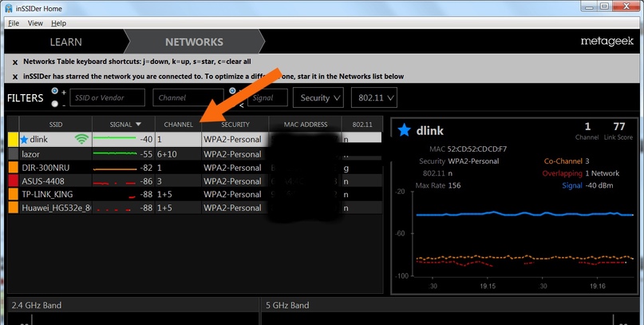The height and width of the screenshot is (325, 644).
Task: Select the TP-LINK_KING network row
Action: pos(195,194)
